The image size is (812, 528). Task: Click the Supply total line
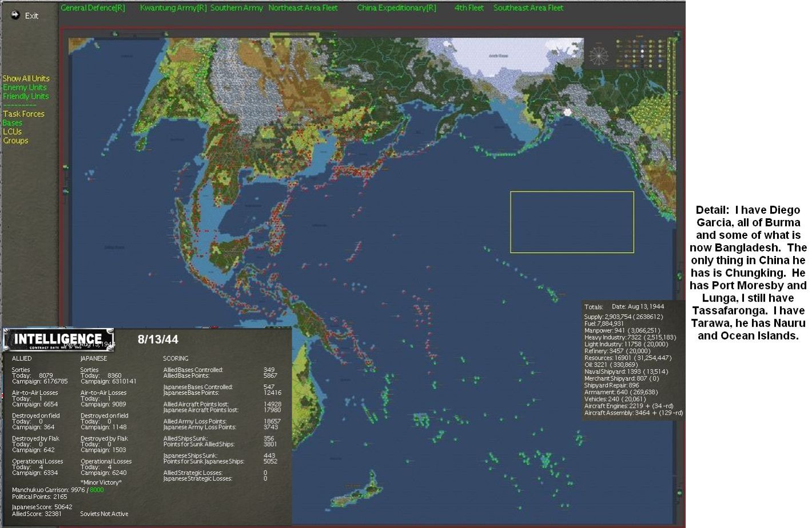point(623,317)
